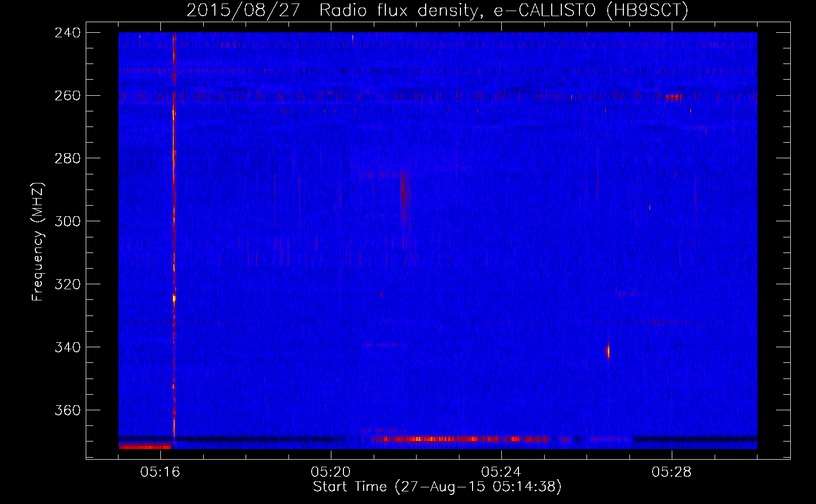Click the plot title text
Image resolution: width=816 pixels, height=504 pixels.
437,10
